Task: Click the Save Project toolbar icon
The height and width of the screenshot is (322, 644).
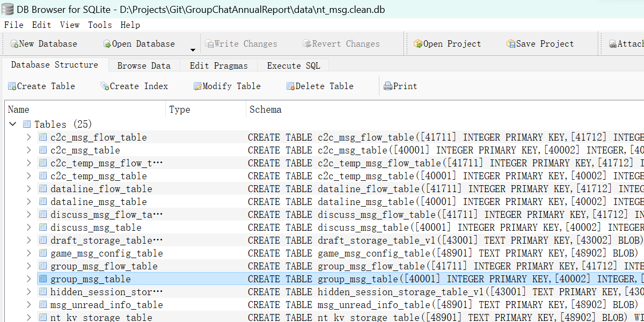Action: [511, 44]
